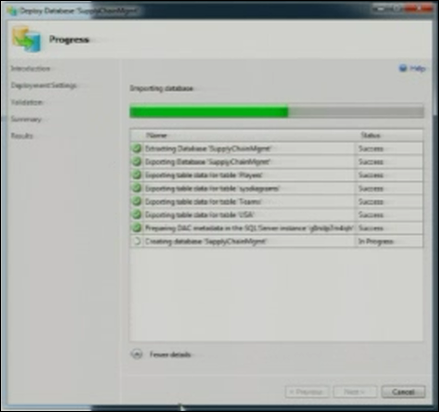Select 'Exporting Database SupplyChainMgmt' row text
This screenshot has height=412, width=439.
tap(207, 162)
